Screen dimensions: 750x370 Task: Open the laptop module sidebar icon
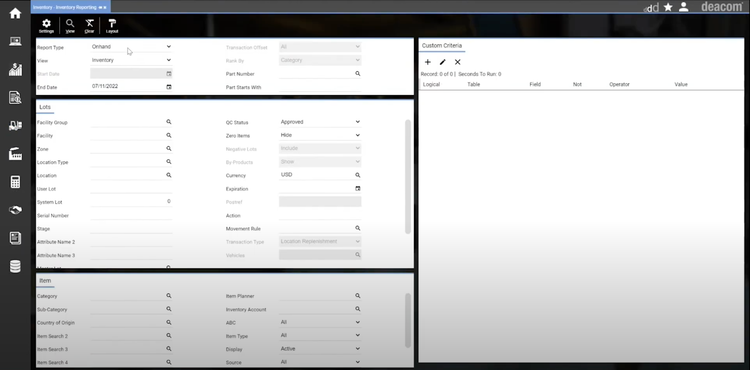tap(15, 42)
